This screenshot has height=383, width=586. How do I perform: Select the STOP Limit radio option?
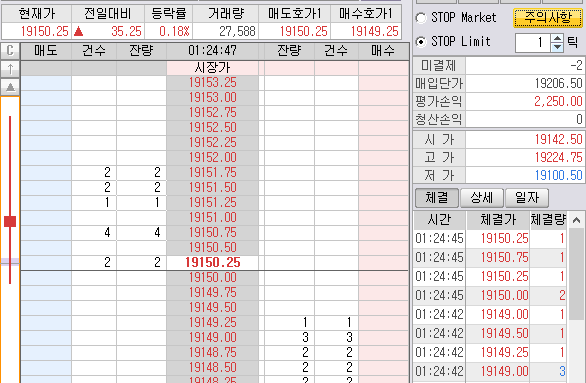[x=421, y=41]
